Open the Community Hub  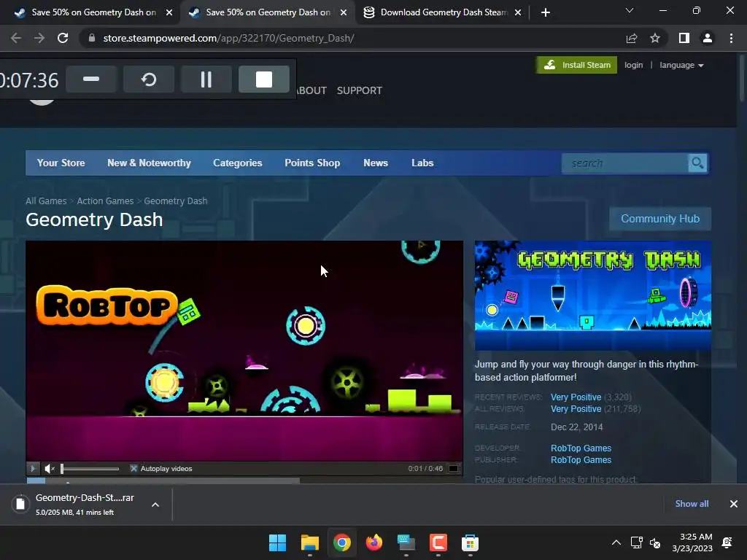pyautogui.click(x=660, y=219)
